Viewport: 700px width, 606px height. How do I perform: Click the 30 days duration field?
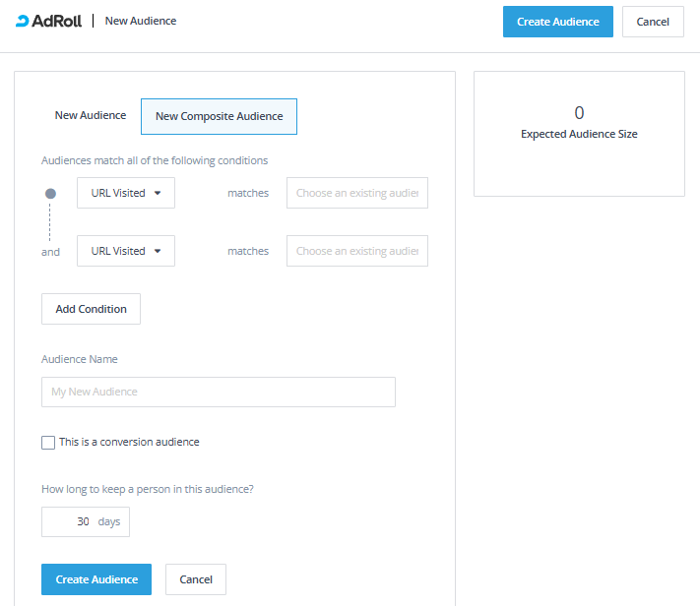pyautogui.click(x=71, y=521)
